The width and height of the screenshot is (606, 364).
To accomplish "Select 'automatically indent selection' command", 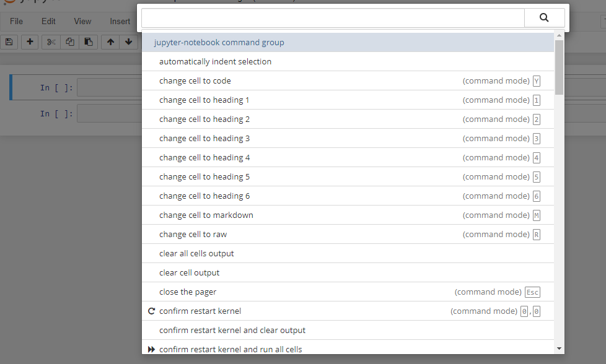I will (x=348, y=62).
